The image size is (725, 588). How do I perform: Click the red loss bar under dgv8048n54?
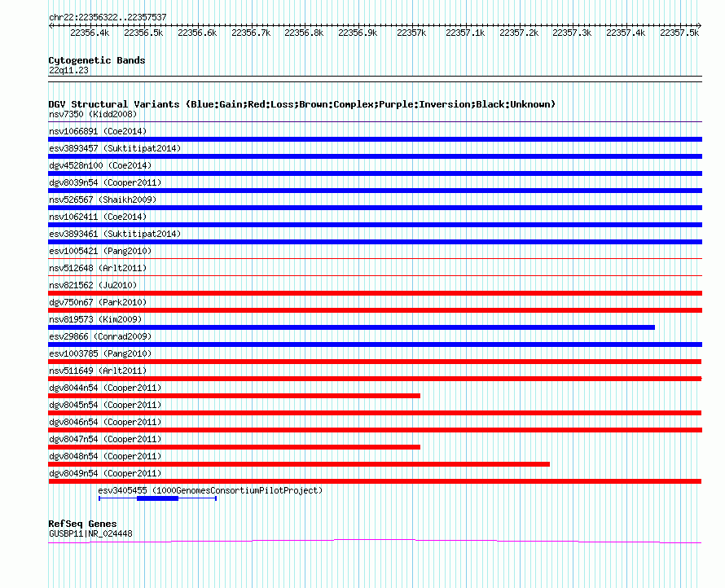coord(299,464)
